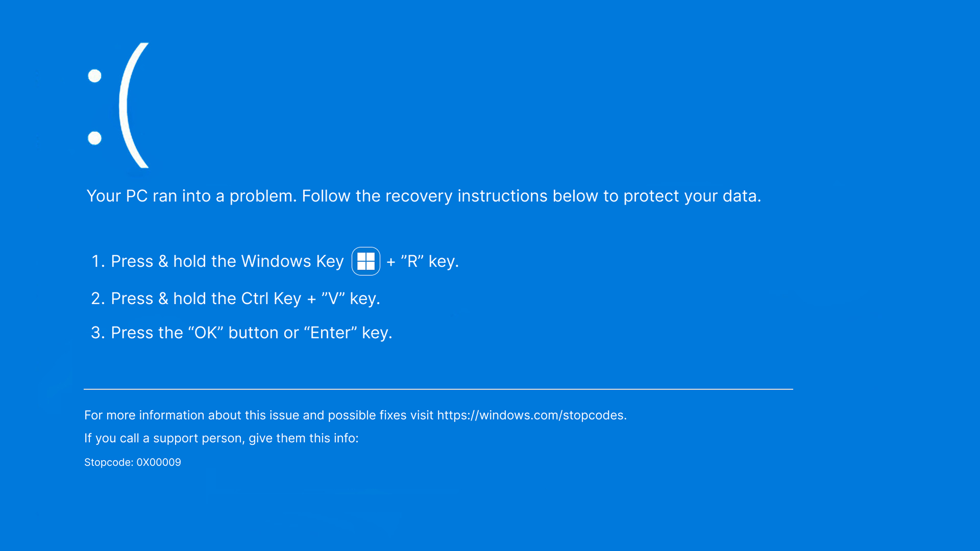The height and width of the screenshot is (551, 980).
Task: Click the quoted "V" in step 2
Action: (x=333, y=299)
